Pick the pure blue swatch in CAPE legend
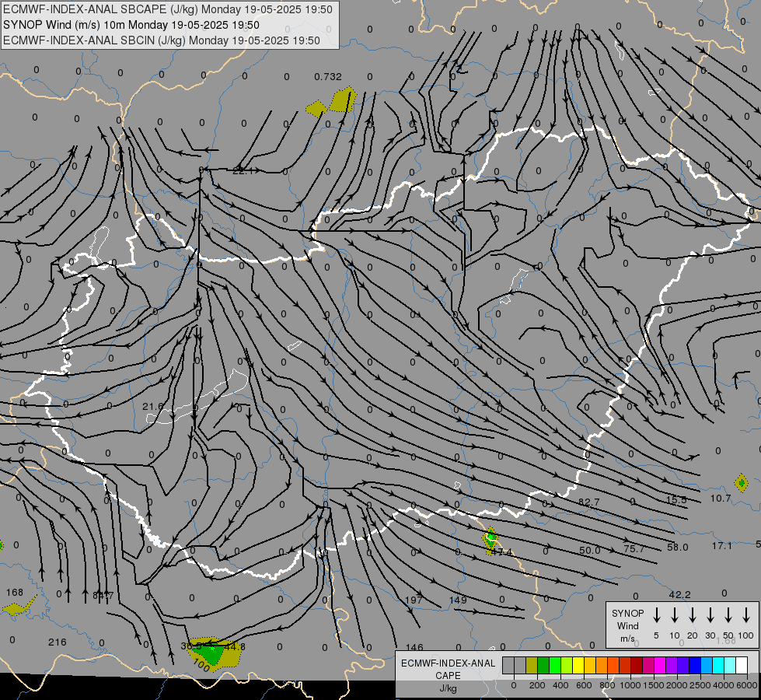Viewport: 761px width, 700px height. (x=694, y=665)
